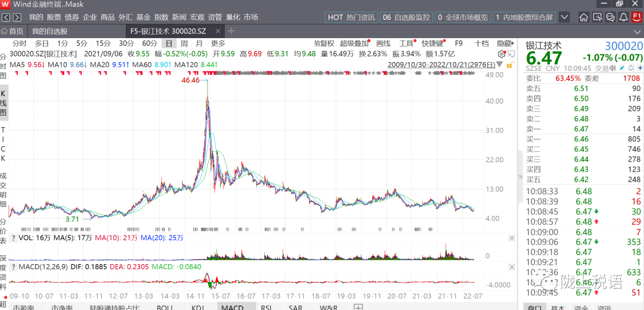Expand the tab list chevron at far right
Viewport: 644px width, 310px height.
pos(638,32)
